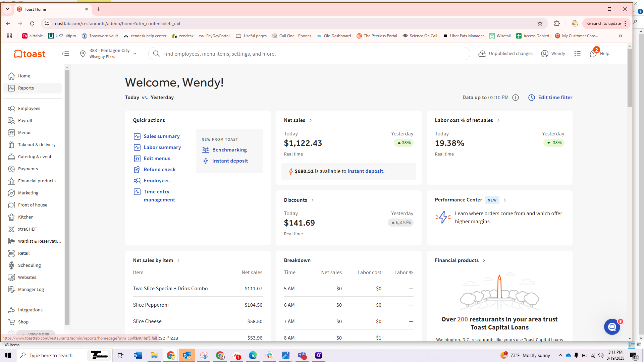
Task: Open Help with notification badge
Action: click(600, 53)
